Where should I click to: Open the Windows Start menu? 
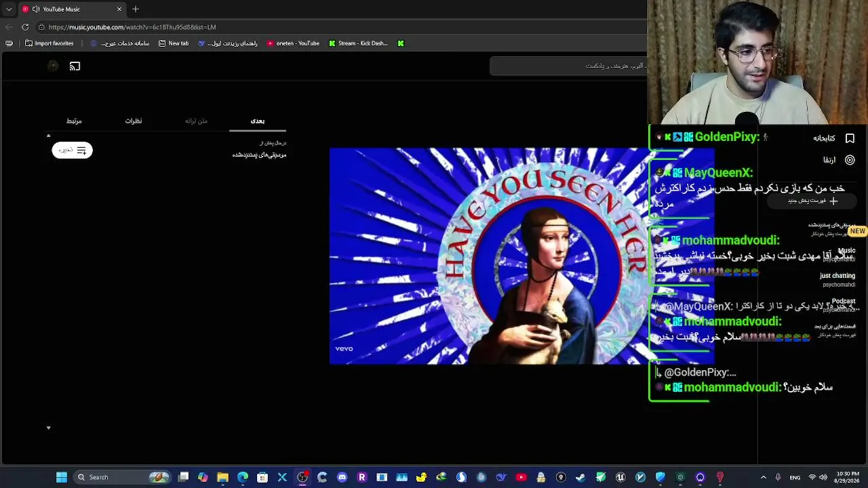[61, 477]
